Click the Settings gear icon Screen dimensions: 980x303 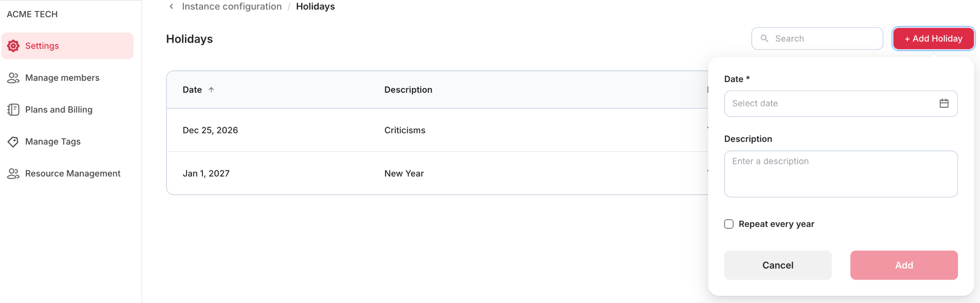tap(13, 46)
